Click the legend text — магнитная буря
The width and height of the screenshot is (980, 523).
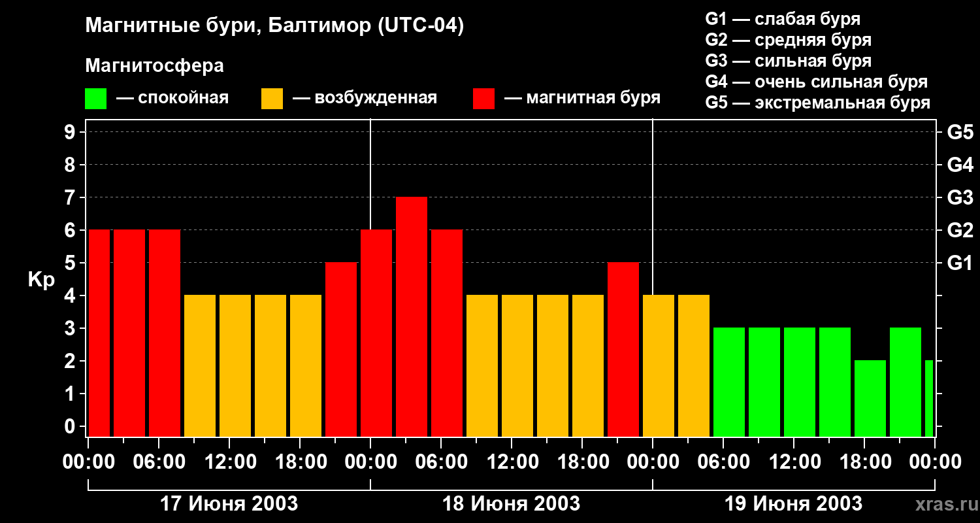582,99
